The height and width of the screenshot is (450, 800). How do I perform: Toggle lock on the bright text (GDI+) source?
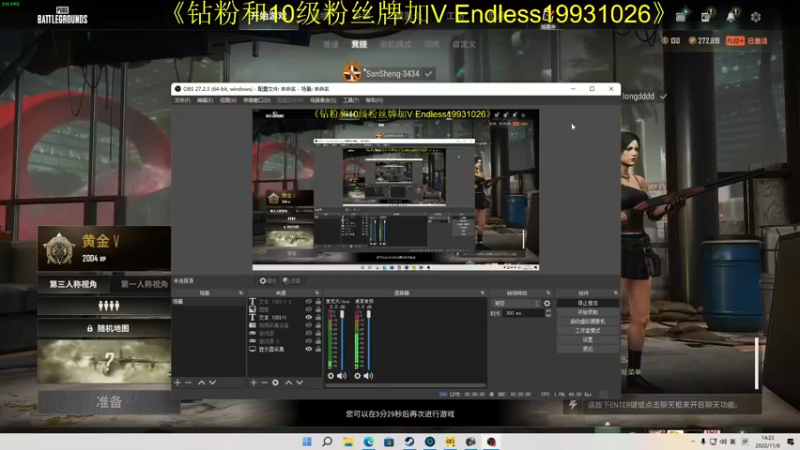pos(318,317)
